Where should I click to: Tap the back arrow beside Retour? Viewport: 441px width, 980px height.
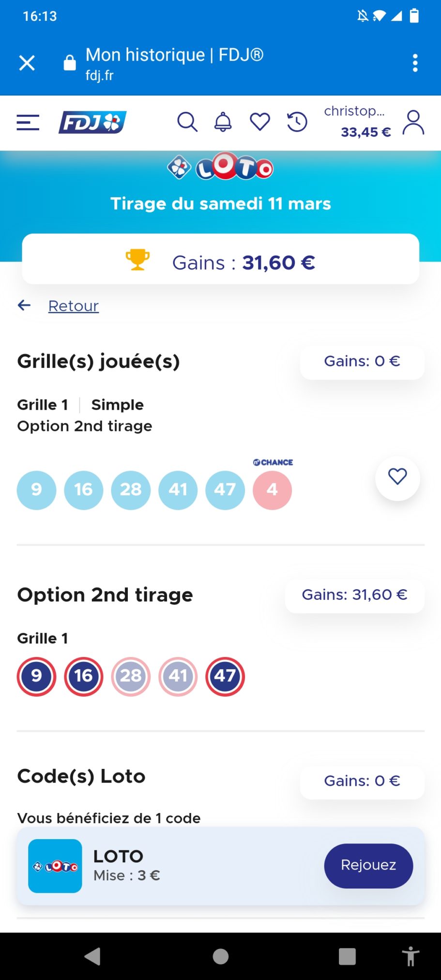click(24, 305)
